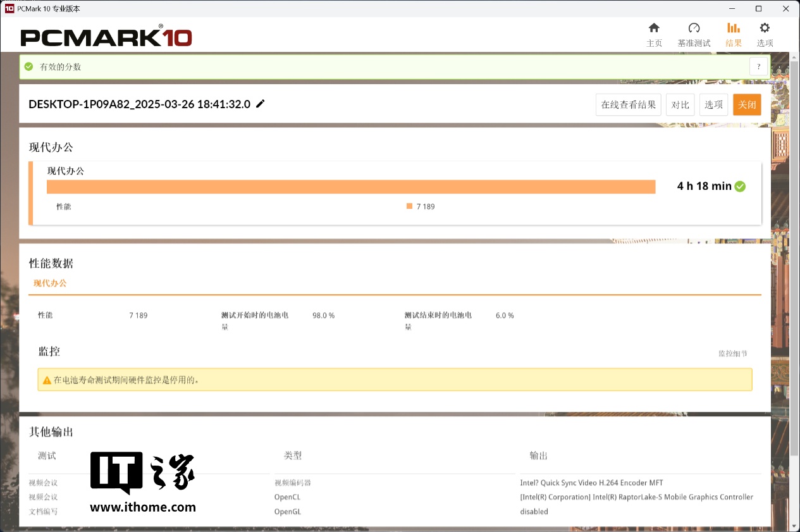Image resolution: width=800 pixels, height=532 pixels.
Task: Click the 对比 compare button
Action: coord(680,105)
